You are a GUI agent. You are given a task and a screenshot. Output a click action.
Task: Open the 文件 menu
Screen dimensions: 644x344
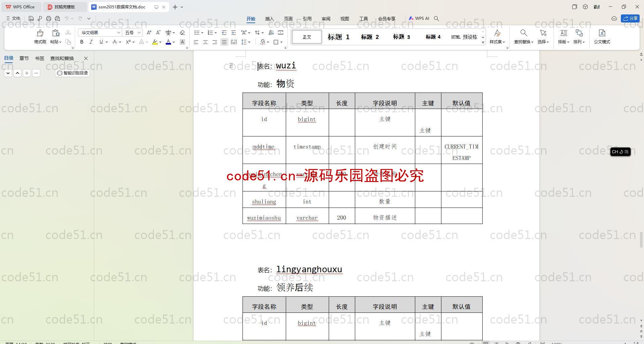[13, 18]
